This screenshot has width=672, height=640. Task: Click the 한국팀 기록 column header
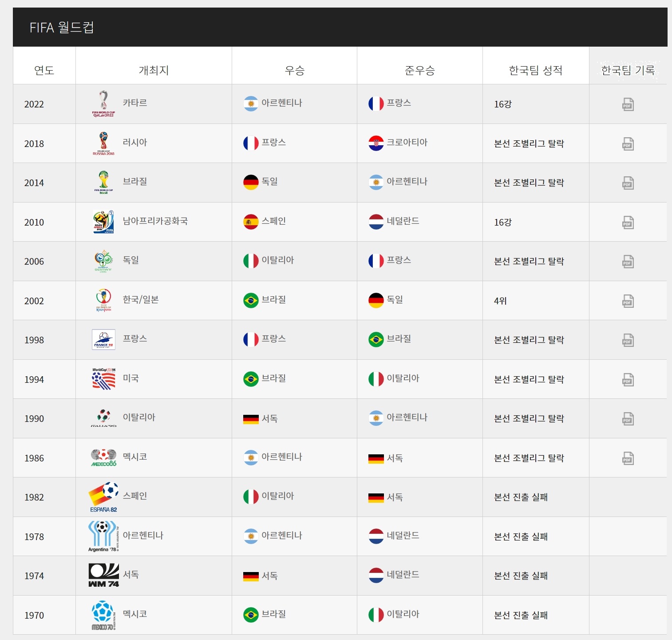628,70
